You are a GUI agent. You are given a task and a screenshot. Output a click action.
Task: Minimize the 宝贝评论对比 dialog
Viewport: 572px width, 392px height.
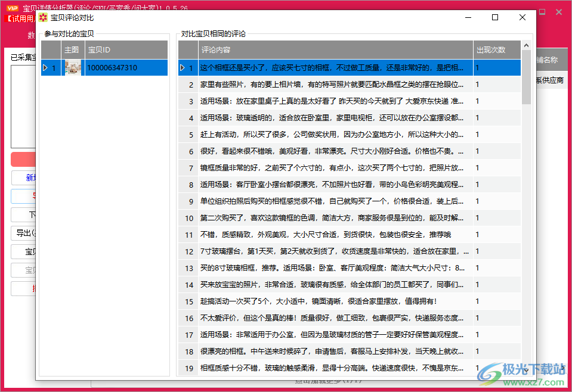click(467, 18)
